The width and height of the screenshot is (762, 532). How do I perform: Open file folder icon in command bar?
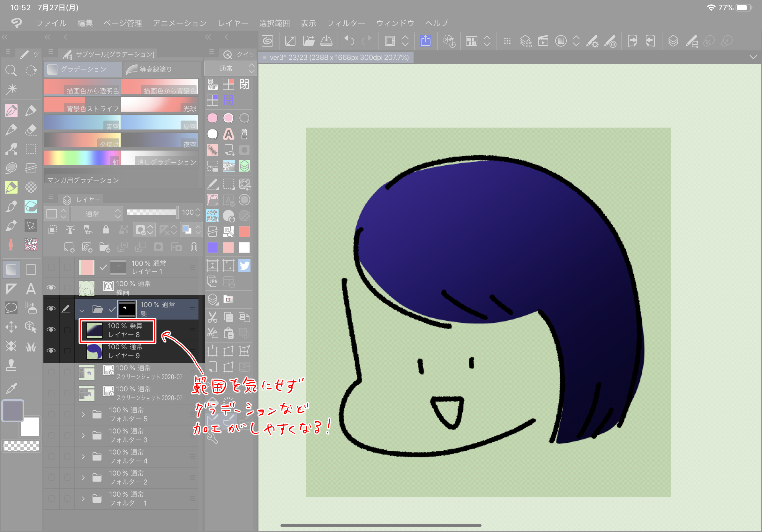coord(309,41)
